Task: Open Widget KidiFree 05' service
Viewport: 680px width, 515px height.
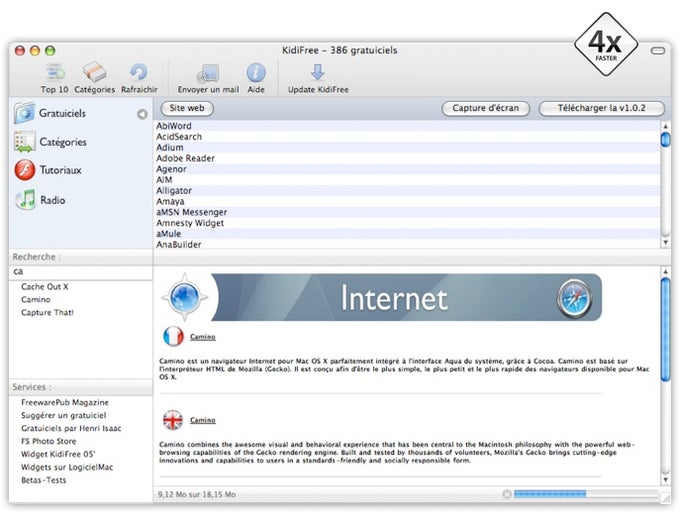Action: (x=58, y=454)
